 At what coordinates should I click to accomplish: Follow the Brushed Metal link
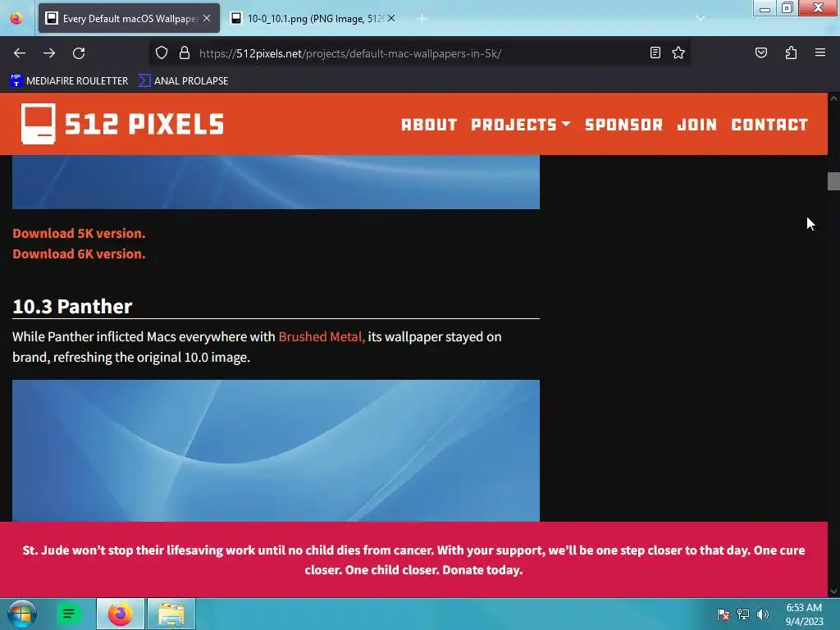coord(322,337)
